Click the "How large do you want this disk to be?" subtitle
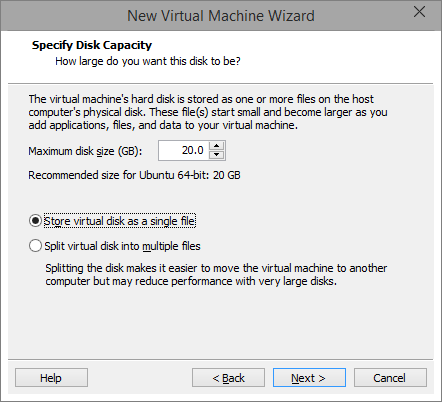This screenshot has height=402, width=442. click(148, 61)
